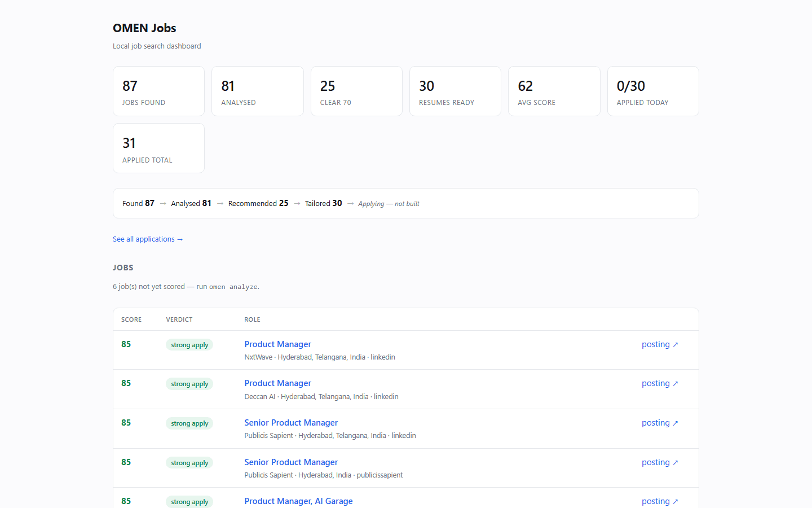Open Senior Product Manager from the linkedin source

pyautogui.click(x=291, y=423)
